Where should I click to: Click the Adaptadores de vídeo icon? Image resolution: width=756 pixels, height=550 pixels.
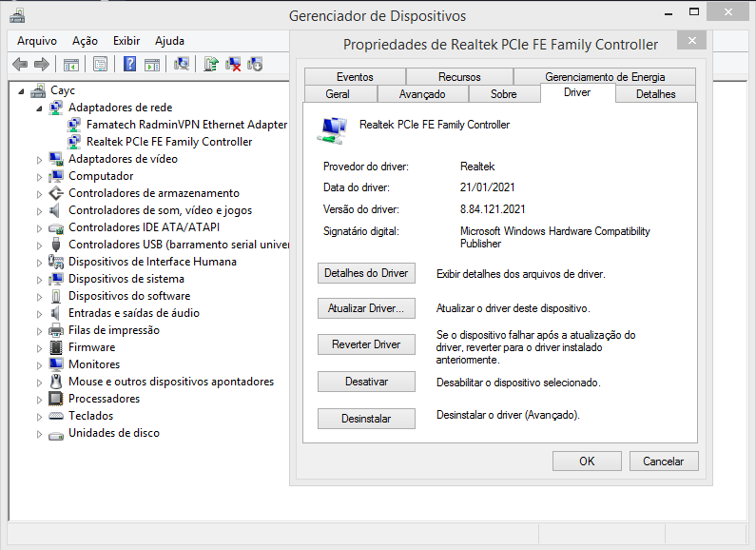tap(56, 159)
